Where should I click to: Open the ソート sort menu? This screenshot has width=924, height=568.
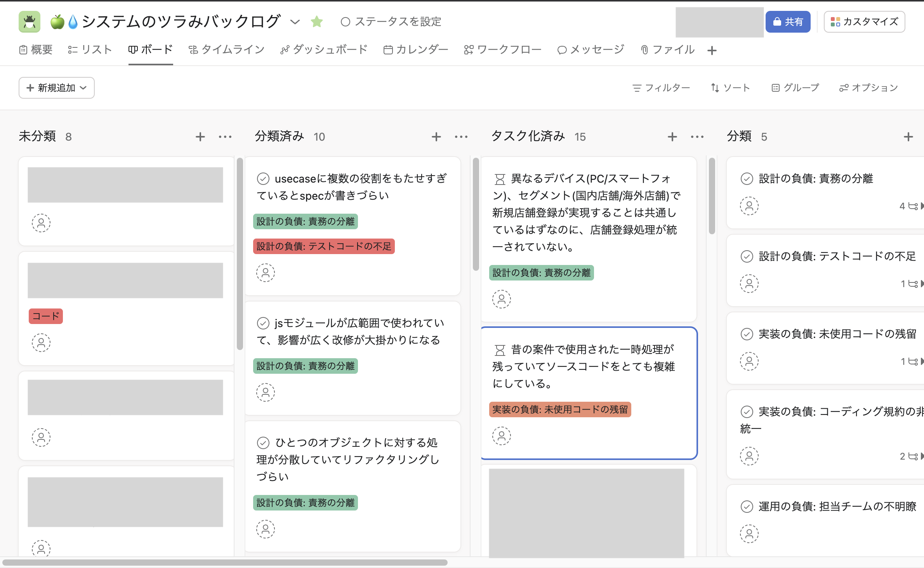click(730, 88)
